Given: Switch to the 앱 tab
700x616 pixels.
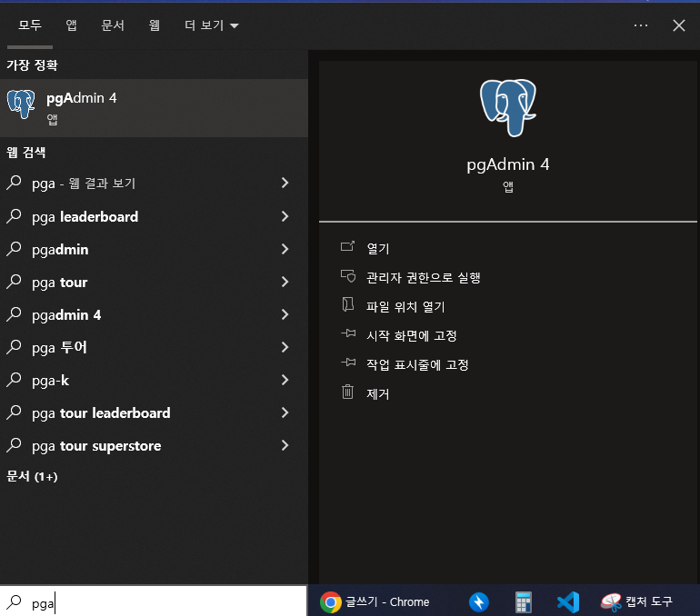Looking at the screenshot, I should click(72, 25).
